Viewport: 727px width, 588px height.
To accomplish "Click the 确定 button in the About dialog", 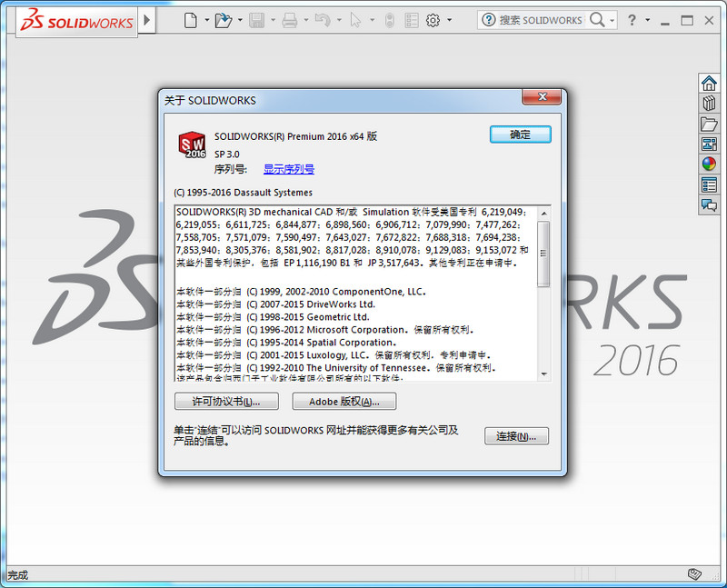I will (x=519, y=133).
